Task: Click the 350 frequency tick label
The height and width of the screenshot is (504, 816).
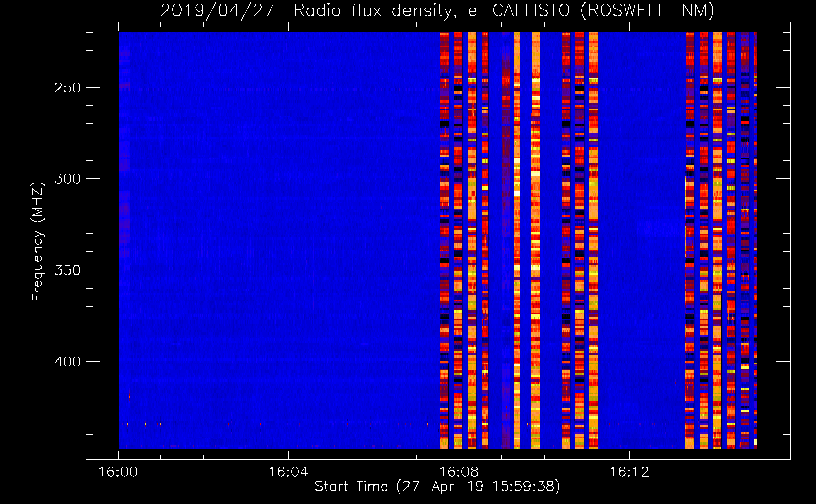Action: (68, 270)
